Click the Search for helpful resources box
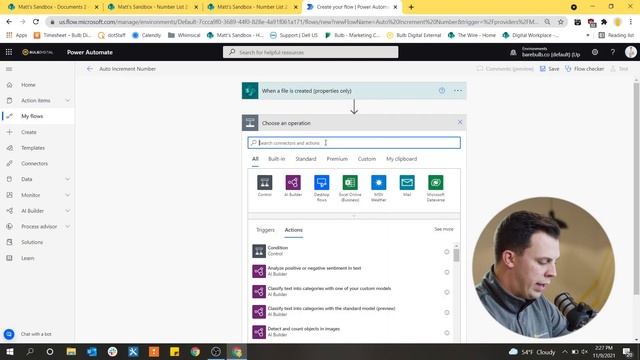The image size is (640, 360). click(311, 52)
